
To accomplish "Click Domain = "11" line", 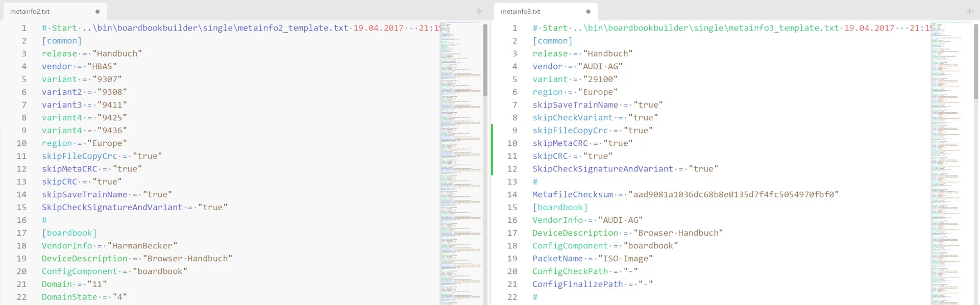I will (74, 284).
